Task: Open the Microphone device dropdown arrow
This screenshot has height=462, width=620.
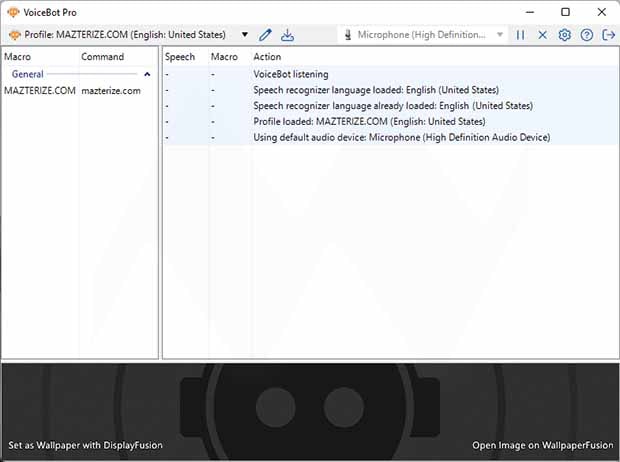Action: click(x=500, y=34)
